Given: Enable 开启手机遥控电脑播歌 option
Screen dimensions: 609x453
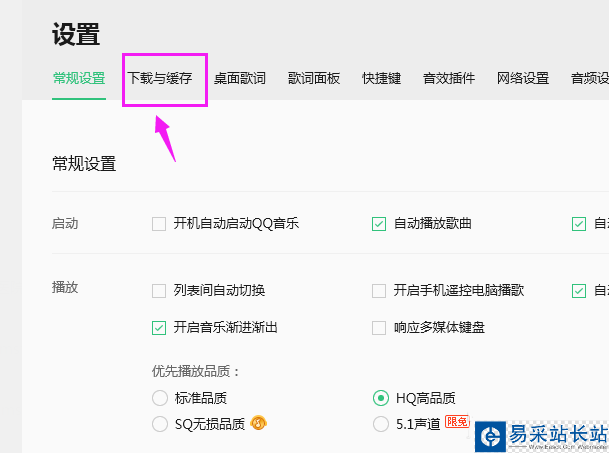Looking at the screenshot, I should 379,291.
